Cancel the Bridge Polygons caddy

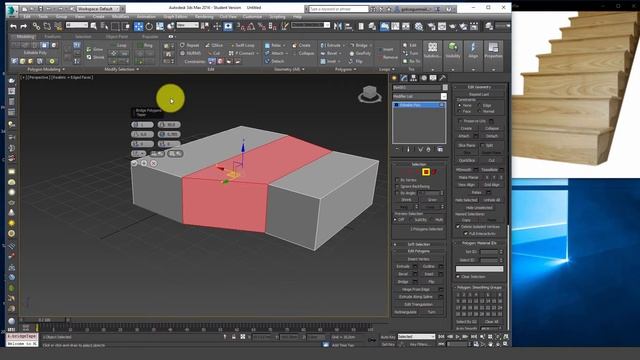153,163
